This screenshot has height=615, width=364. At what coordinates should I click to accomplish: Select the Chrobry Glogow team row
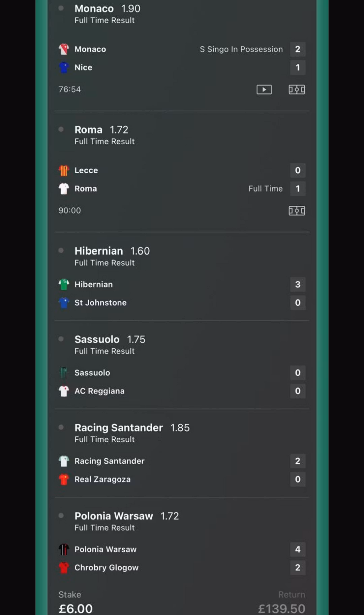coord(106,568)
